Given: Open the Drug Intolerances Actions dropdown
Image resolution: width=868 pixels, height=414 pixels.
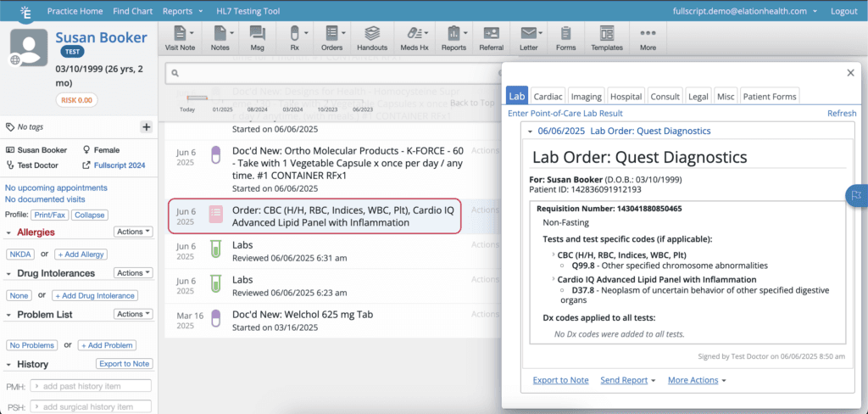Looking at the screenshot, I should (x=133, y=272).
